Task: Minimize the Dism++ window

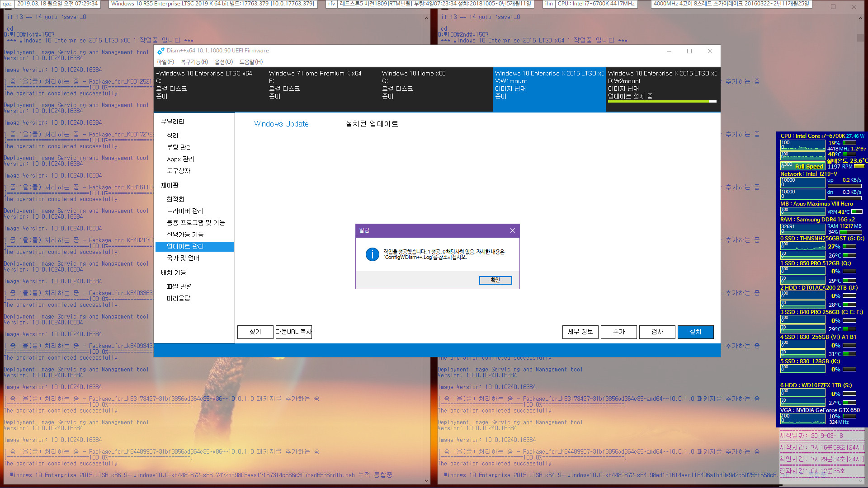Action: pyautogui.click(x=669, y=51)
